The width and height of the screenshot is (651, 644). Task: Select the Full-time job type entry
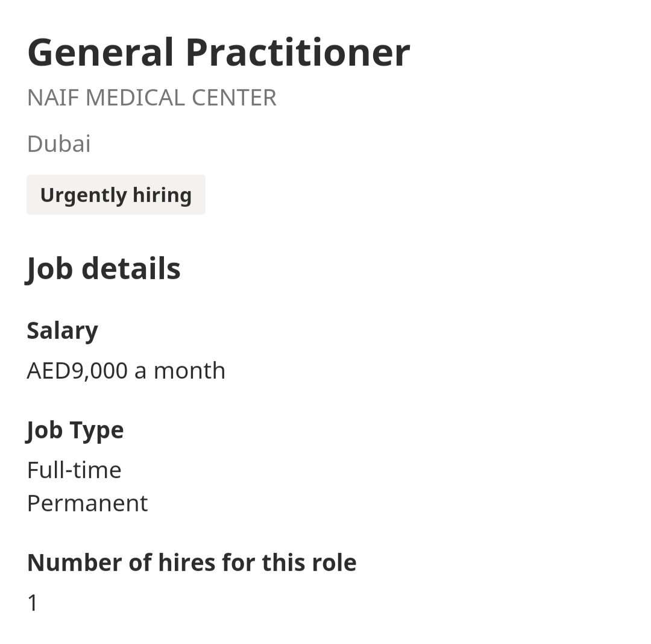[74, 470]
